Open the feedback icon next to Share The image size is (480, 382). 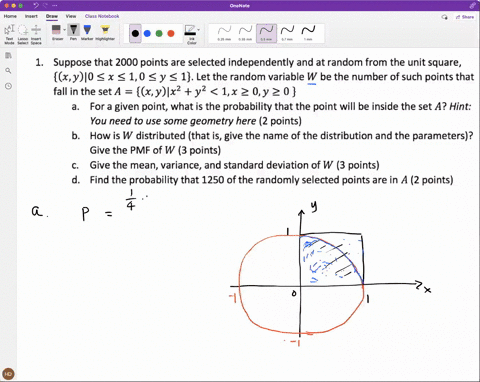click(x=444, y=17)
